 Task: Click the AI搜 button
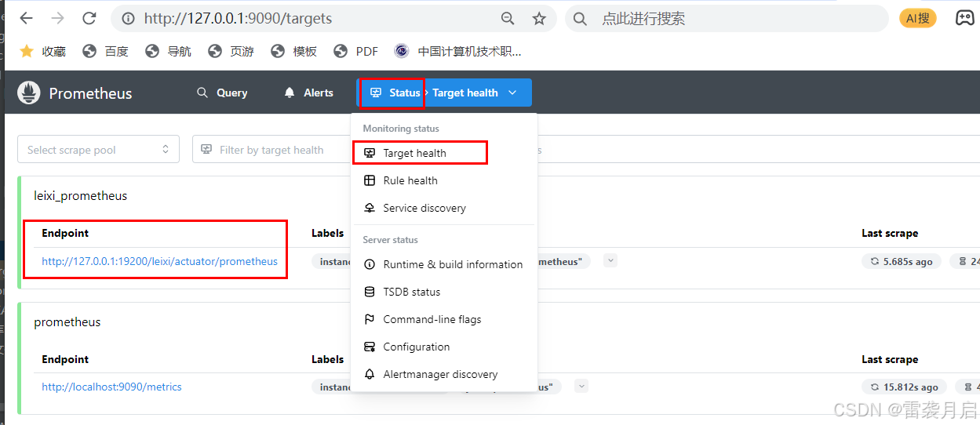tap(917, 18)
